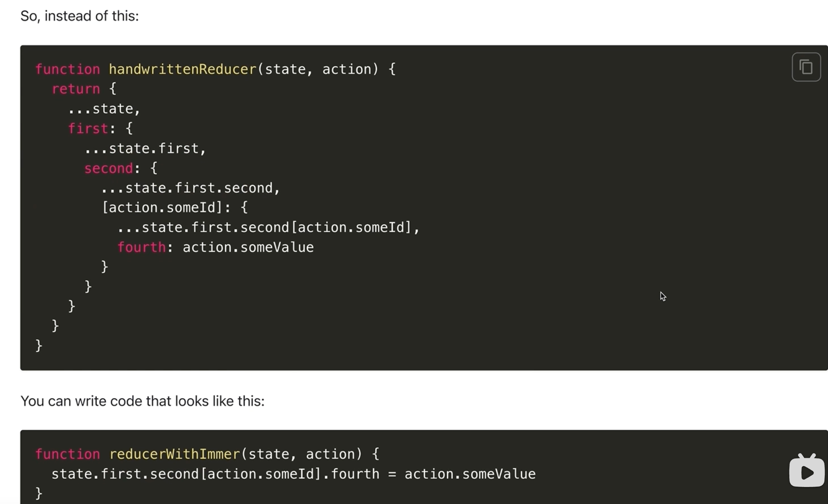Click the 'So, instead of this:' paragraph
The height and width of the screenshot is (504, 828).
[80, 16]
